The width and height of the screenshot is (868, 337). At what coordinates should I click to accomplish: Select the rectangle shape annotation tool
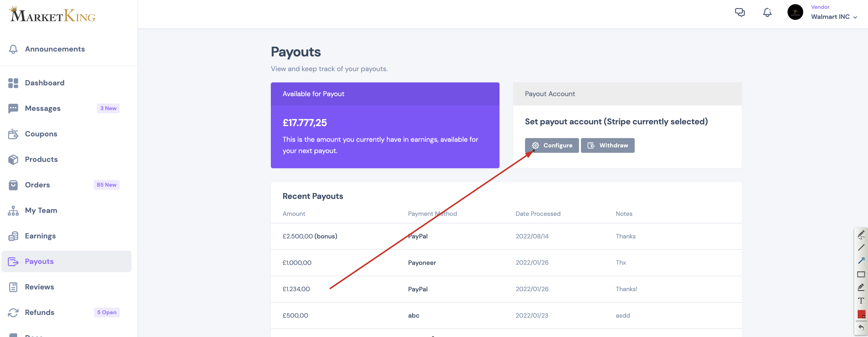(x=861, y=274)
